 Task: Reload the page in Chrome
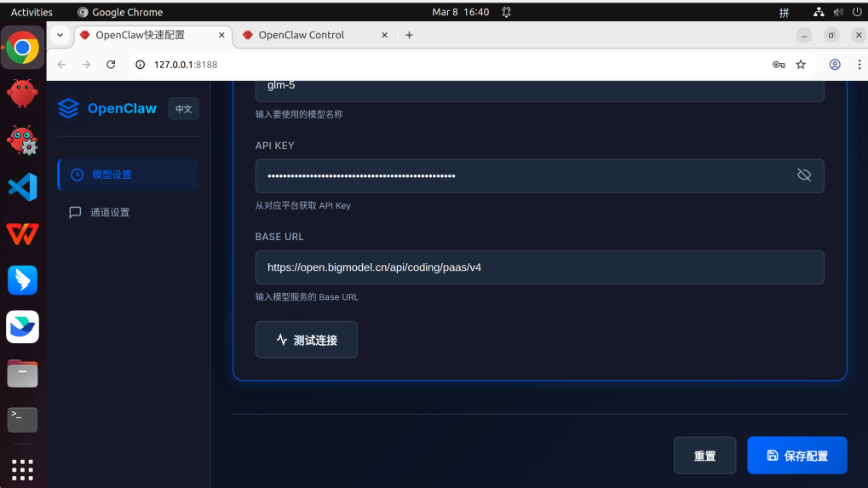coord(111,65)
